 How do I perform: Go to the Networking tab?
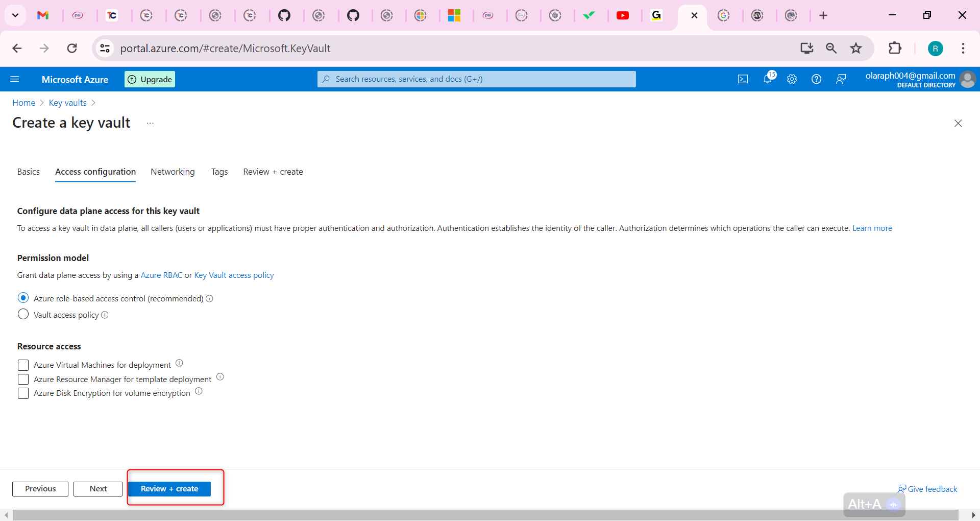click(x=173, y=172)
